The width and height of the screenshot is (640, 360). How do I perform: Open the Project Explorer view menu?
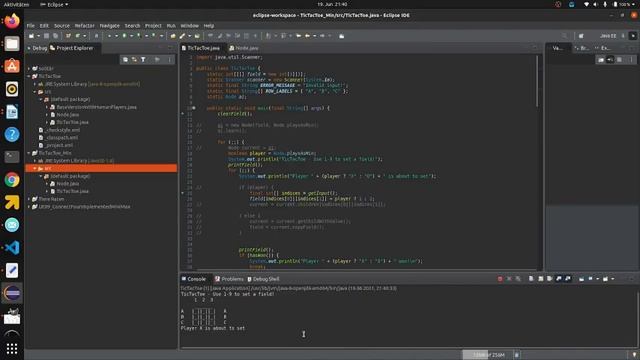[170, 60]
